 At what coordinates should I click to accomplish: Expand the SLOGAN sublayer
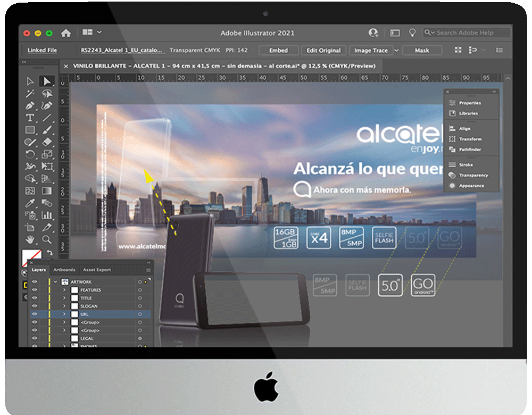click(x=64, y=306)
